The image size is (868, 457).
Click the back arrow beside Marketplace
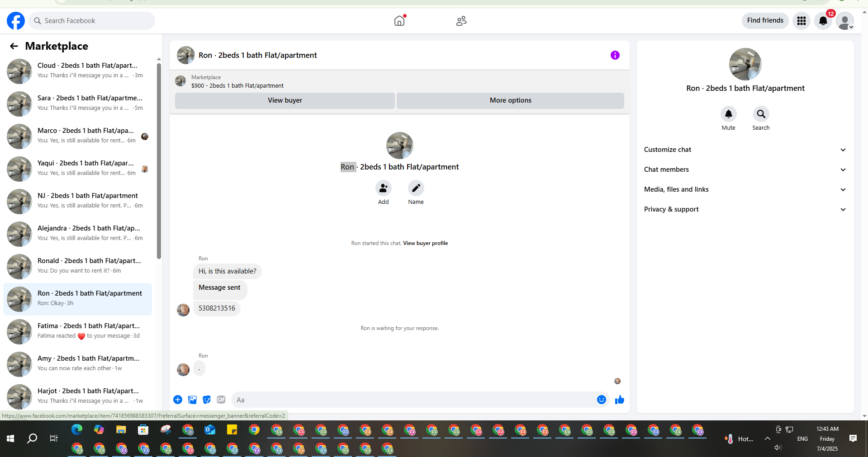pos(14,46)
